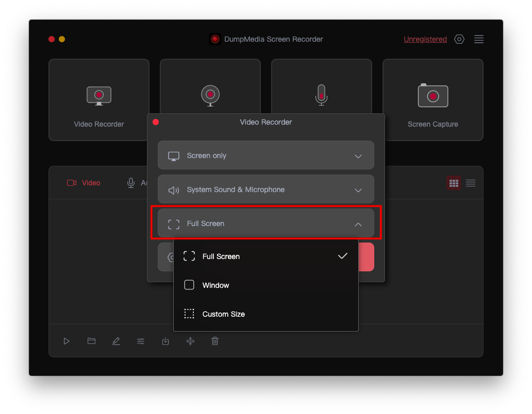Screen dimensions: 532x414
Task: Click the compress icon in bottom toolbar
Action: click(190, 341)
